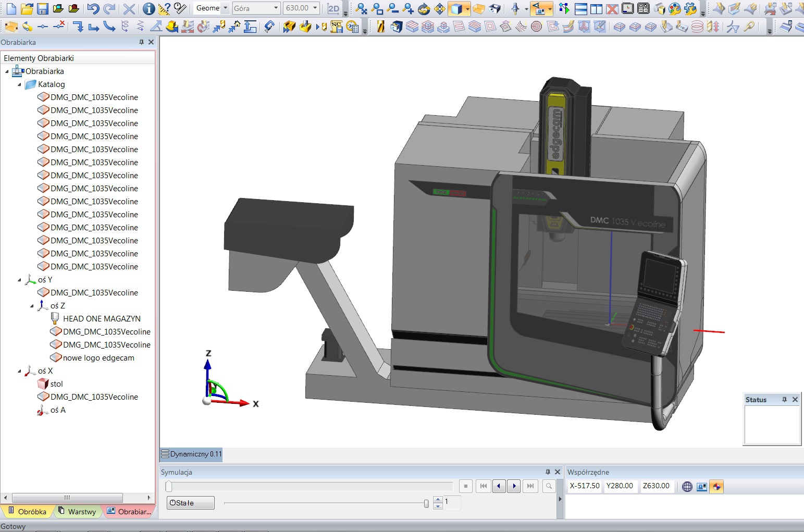The image size is (804, 532).
Task: Undo the last action
Action: (93, 8)
